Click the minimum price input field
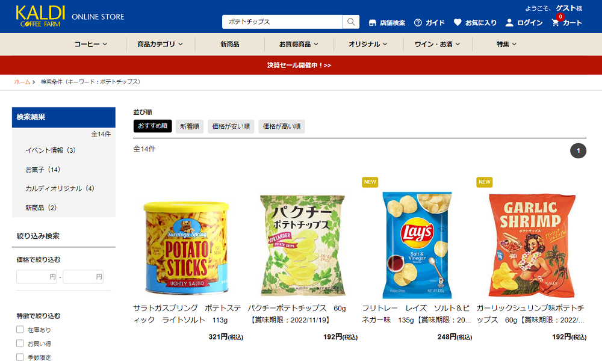This screenshot has width=602, height=364. coord(37,277)
